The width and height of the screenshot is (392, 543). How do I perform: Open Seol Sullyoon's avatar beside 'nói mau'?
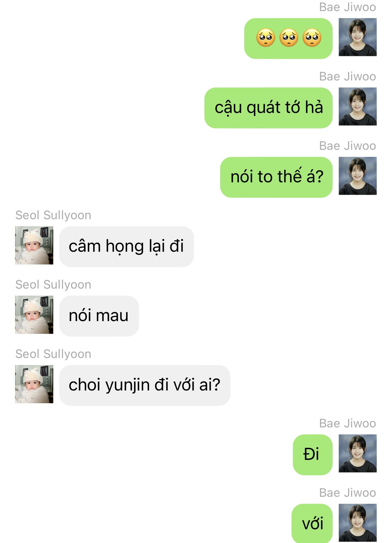(34, 315)
